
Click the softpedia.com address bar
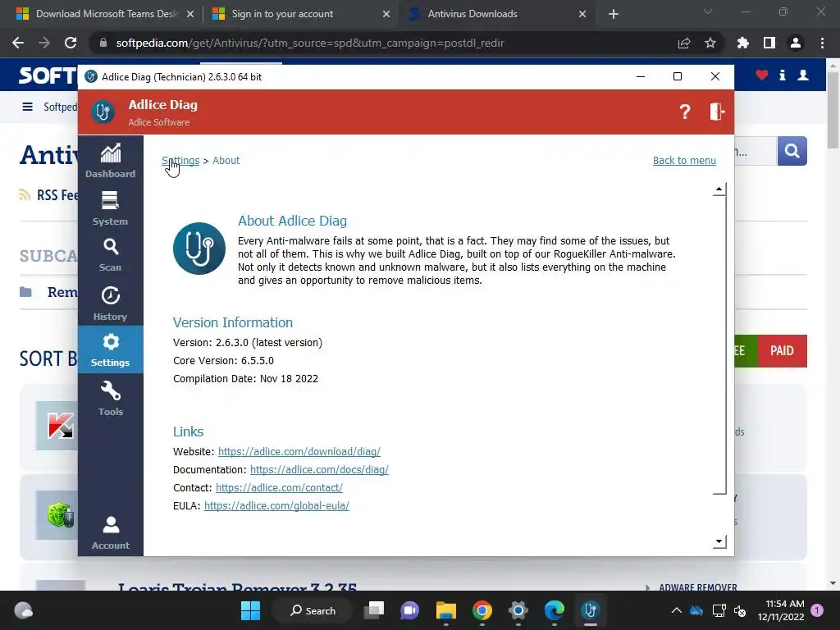(386, 43)
